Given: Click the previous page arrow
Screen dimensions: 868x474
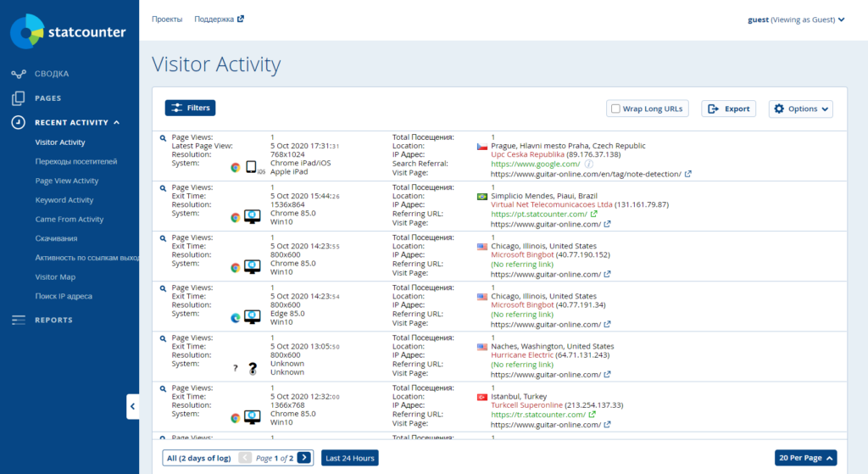Looking at the screenshot, I should click(x=245, y=457).
